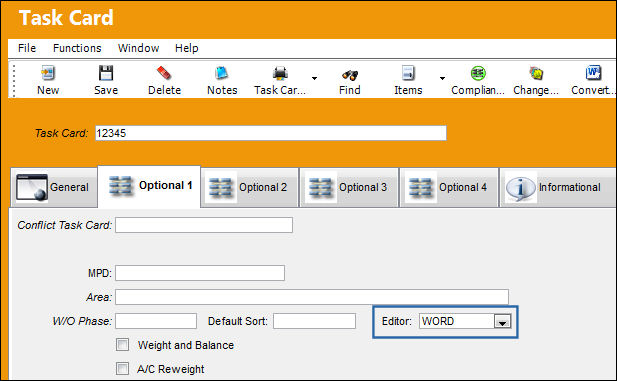The height and width of the screenshot is (381, 617).
Task: Select the Optional 1 tab
Action: point(149,186)
